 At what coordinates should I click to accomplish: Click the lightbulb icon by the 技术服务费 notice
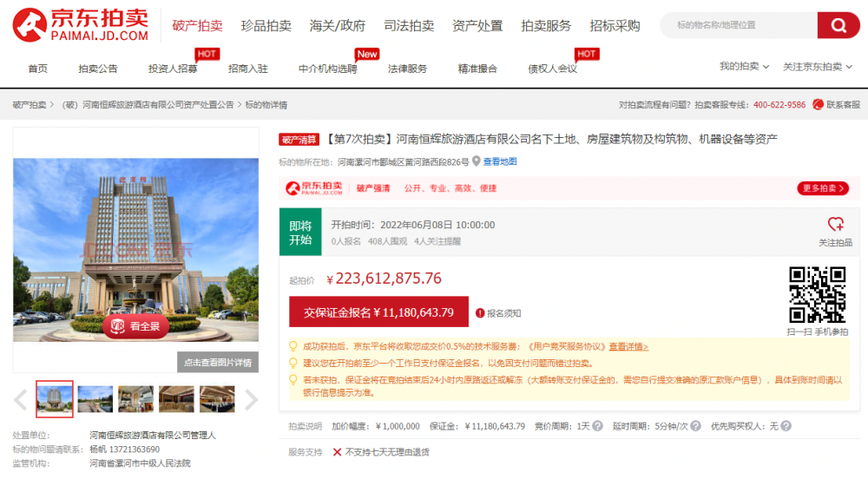(293, 346)
